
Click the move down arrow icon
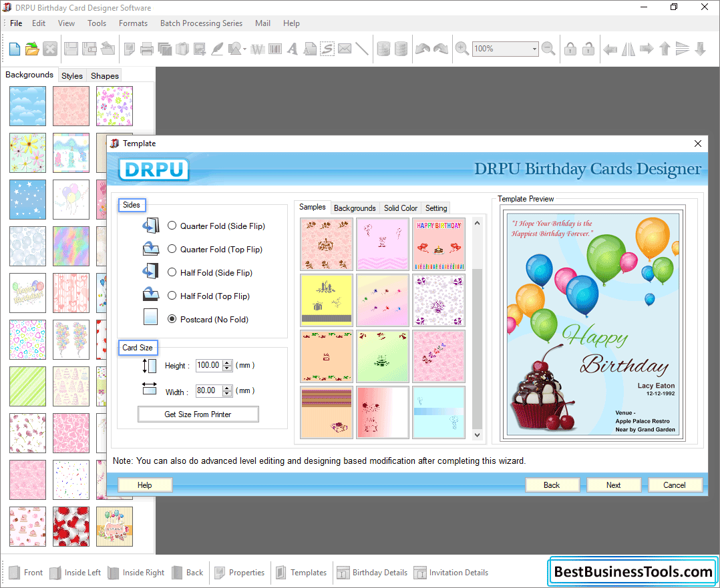point(700,49)
